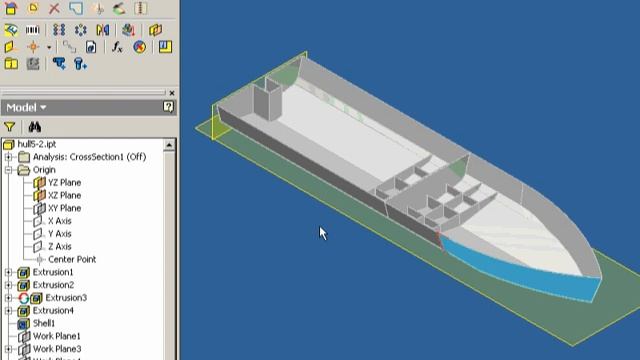This screenshot has height=360, width=640.
Task: Click the Derived Component icon
Action: (156, 30)
